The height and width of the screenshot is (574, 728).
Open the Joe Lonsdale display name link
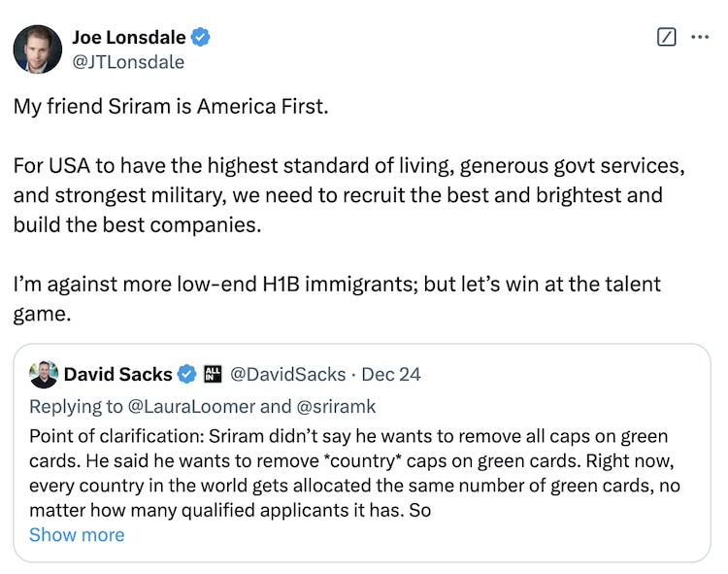tap(130, 38)
